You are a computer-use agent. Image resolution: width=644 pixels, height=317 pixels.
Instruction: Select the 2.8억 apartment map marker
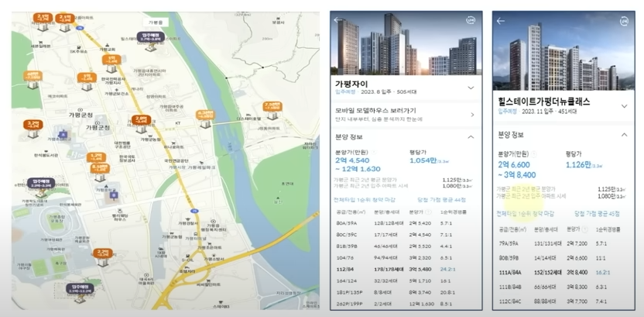coord(142,124)
